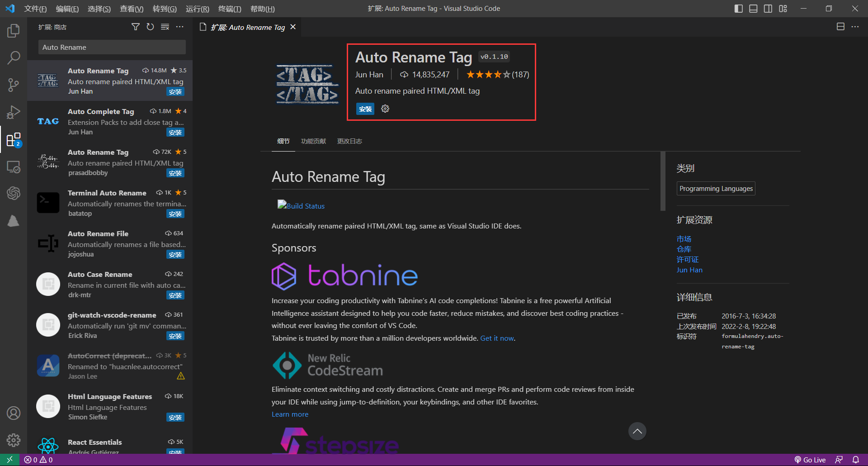Select AutoCorrect deprecated extension row
The width and height of the screenshot is (868, 466).
pos(110,366)
